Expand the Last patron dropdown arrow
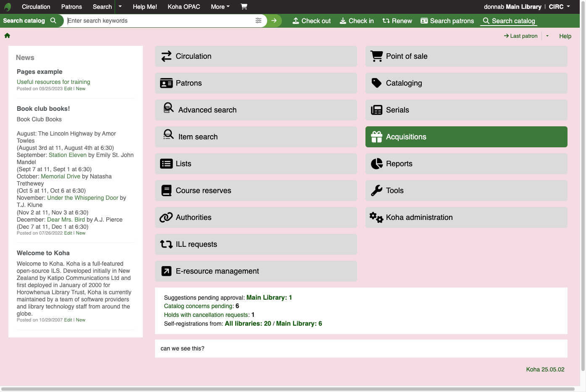 click(x=547, y=36)
